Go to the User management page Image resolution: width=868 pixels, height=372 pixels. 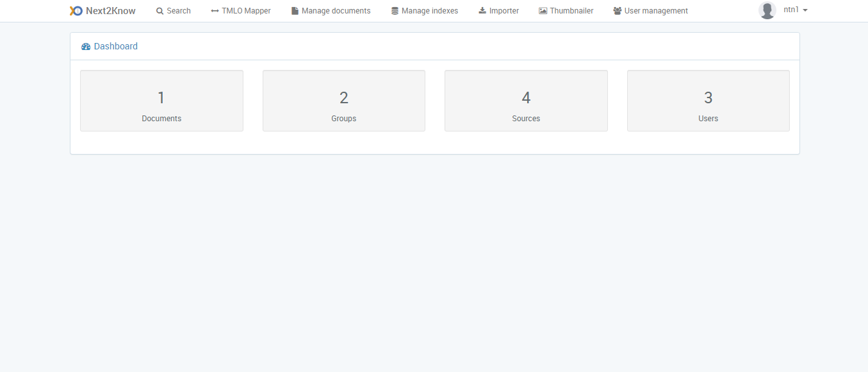[x=656, y=11]
